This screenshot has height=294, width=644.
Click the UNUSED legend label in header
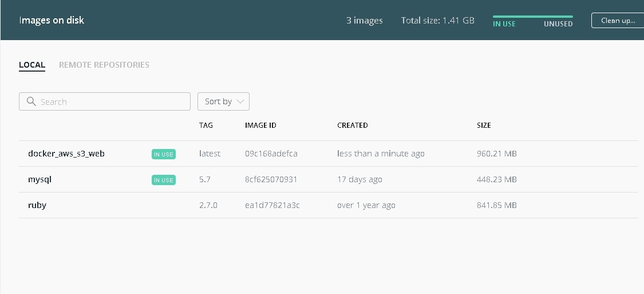coord(558,24)
